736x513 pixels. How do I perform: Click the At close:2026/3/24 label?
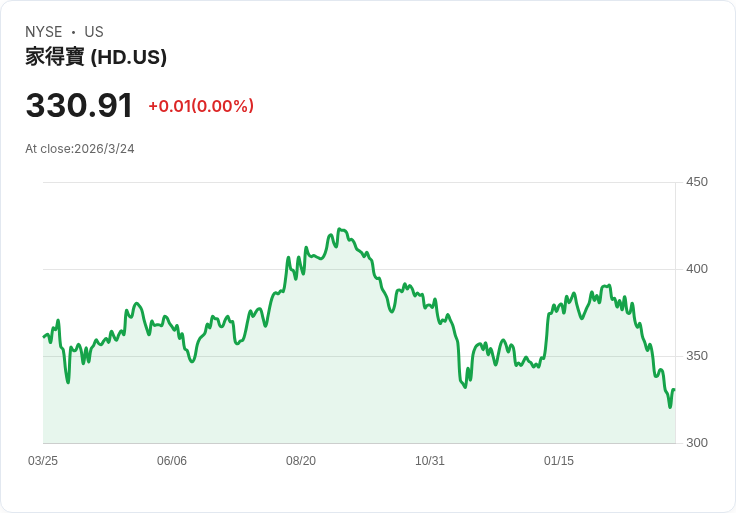tap(80, 149)
